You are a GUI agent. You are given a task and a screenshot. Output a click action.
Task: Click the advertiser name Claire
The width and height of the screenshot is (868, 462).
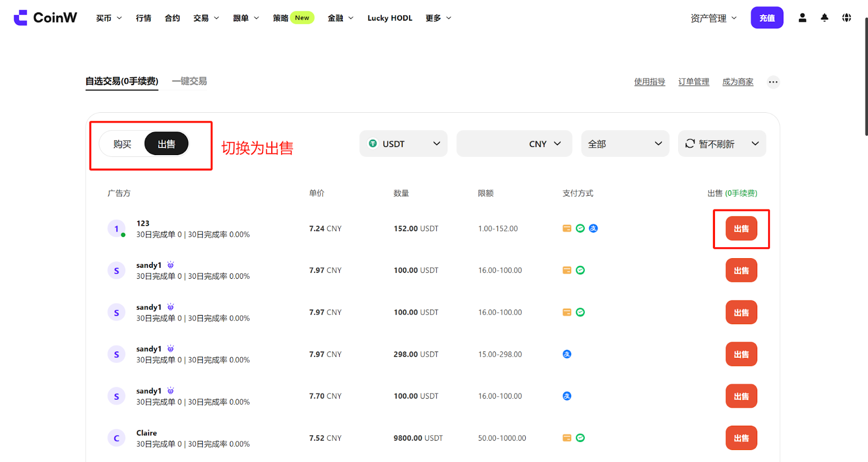click(146, 433)
